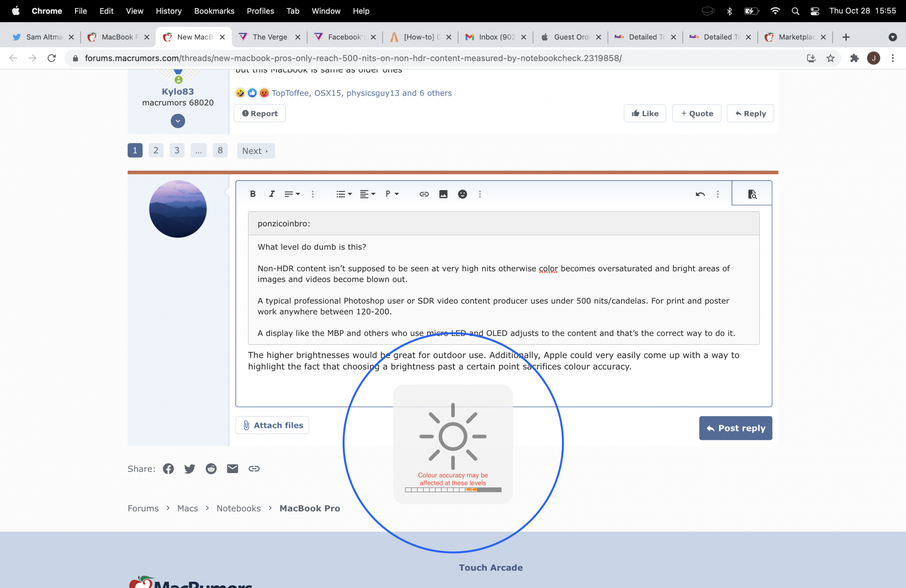Image resolution: width=906 pixels, height=588 pixels.
Task: Share thread via email icon
Action: [232, 469]
